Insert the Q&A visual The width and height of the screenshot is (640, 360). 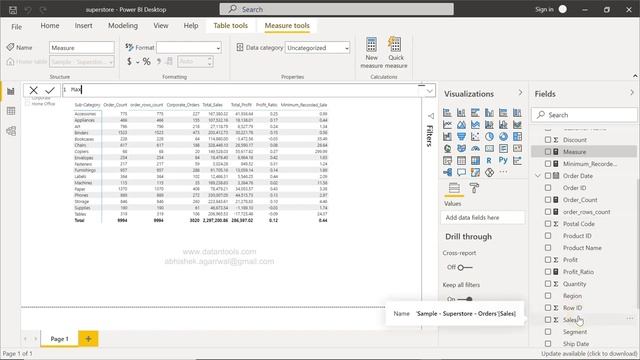(x=461, y=172)
